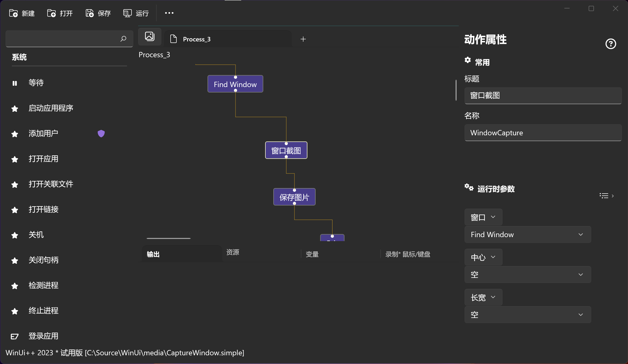
Task: Run the flow with the 运行 toolbar icon
Action: tap(127, 13)
